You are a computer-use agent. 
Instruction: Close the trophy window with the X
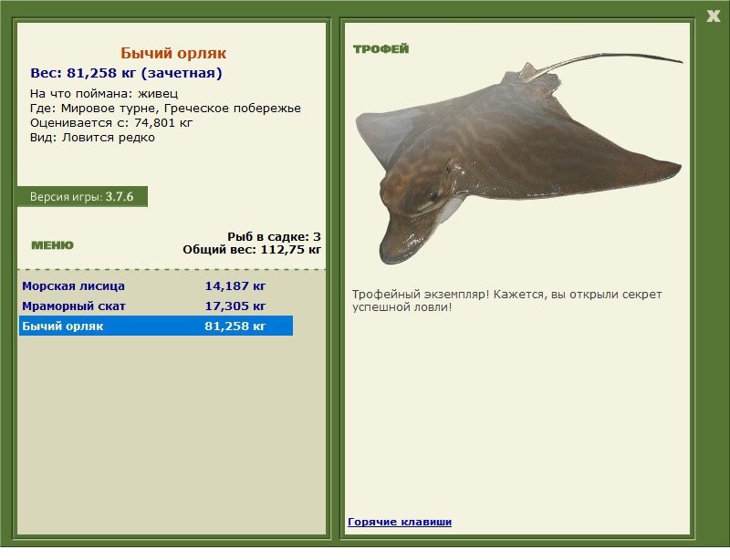tap(713, 16)
